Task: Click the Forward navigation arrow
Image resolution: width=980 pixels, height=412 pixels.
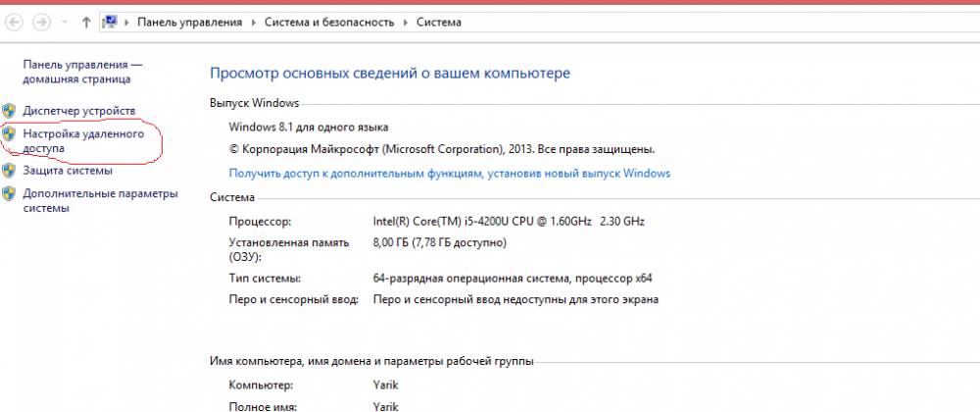Action: pos(42,21)
